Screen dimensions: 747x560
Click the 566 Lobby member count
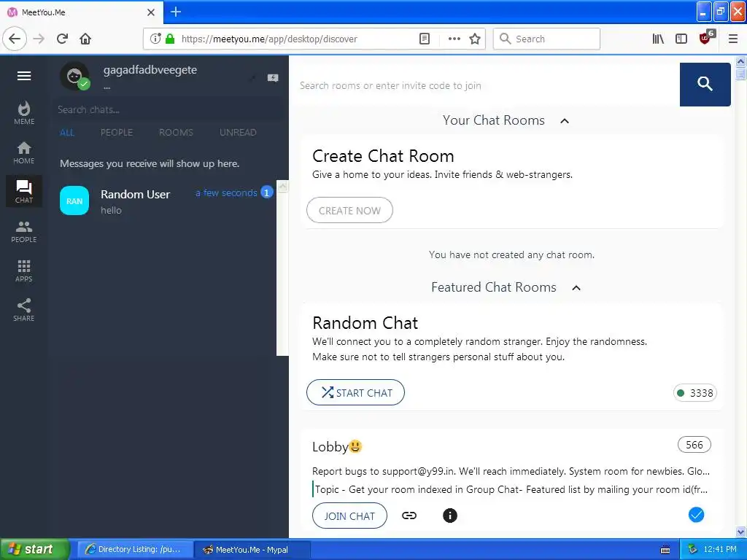coord(694,444)
